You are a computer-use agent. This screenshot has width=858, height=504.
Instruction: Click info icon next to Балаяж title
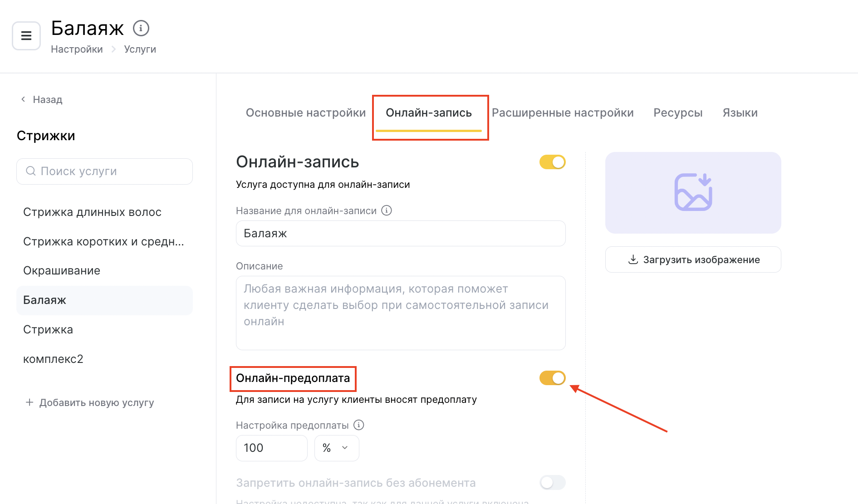(x=141, y=28)
